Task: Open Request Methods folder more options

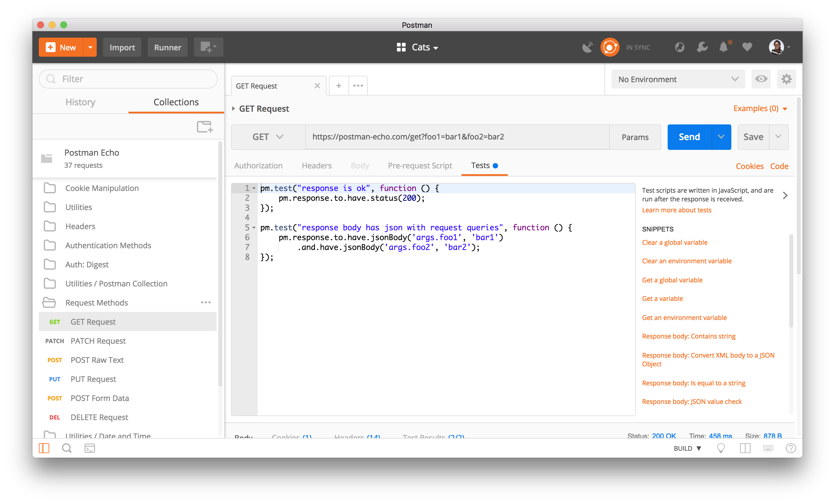Action: tap(206, 302)
